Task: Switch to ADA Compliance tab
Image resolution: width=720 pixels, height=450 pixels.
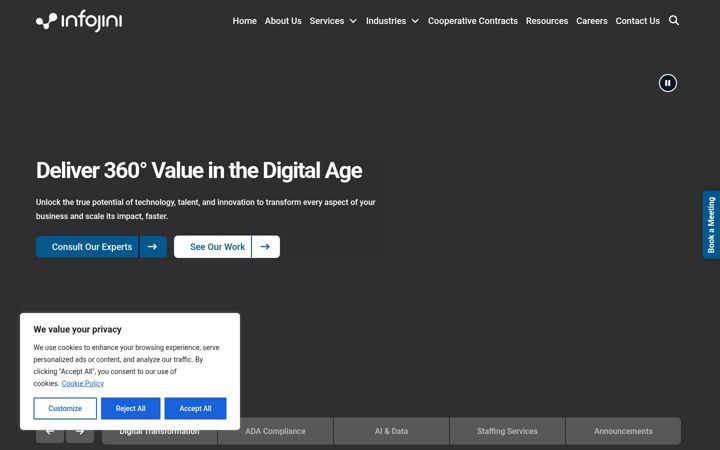Action: (x=276, y=431)
